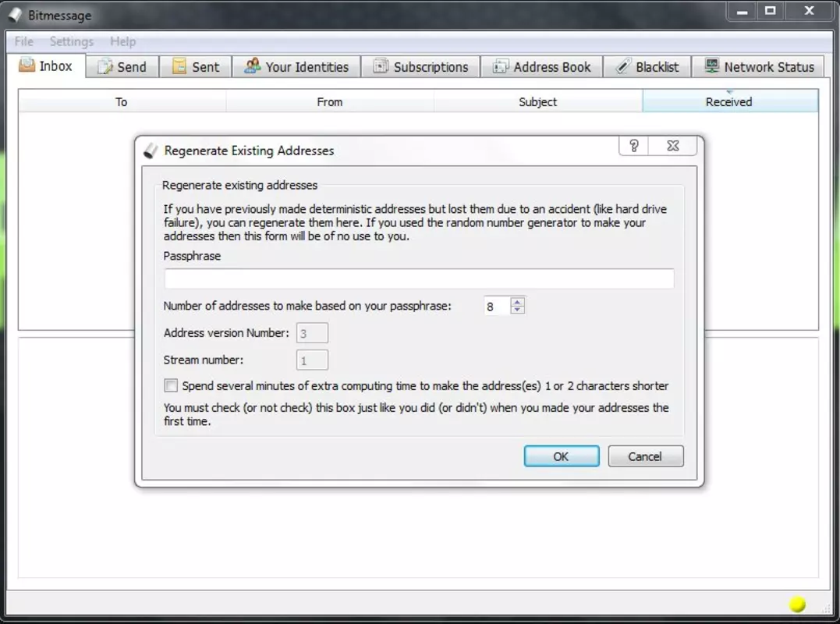Click the Address Book card icon

[501, 66]
